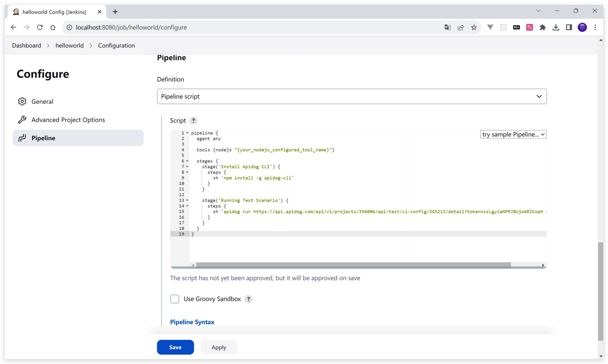Image resolution: width=608 pixels, height=364 pixels.
Task: Enable the Use Groovy Sandbox checkbox
Action: pyautogui.click(x=175, y=299)
